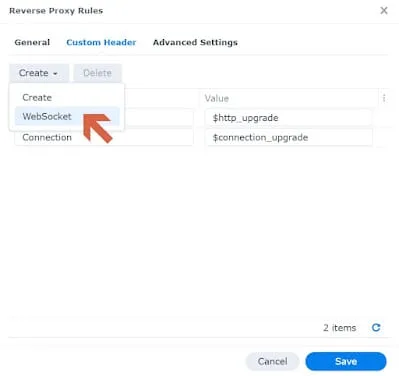Screen dimensions: 399x376
Task: Open the Advanced Settings tab
Action: 195,42
